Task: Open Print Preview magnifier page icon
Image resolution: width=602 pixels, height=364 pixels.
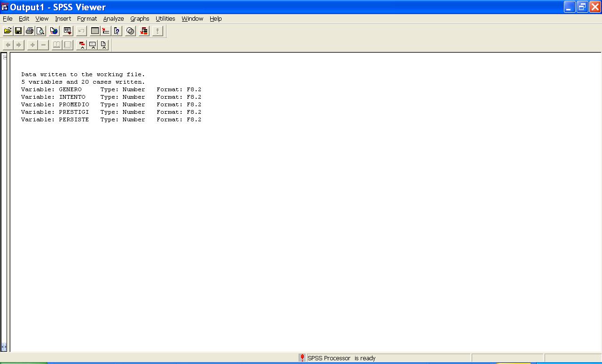Action: pyautogui.click(x=40, y=31)
